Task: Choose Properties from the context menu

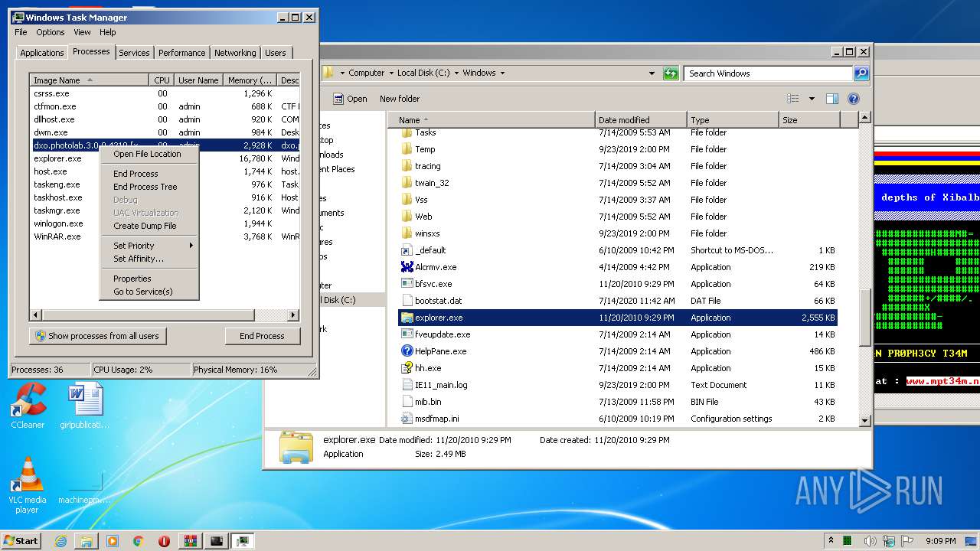Action: point(150,279)
